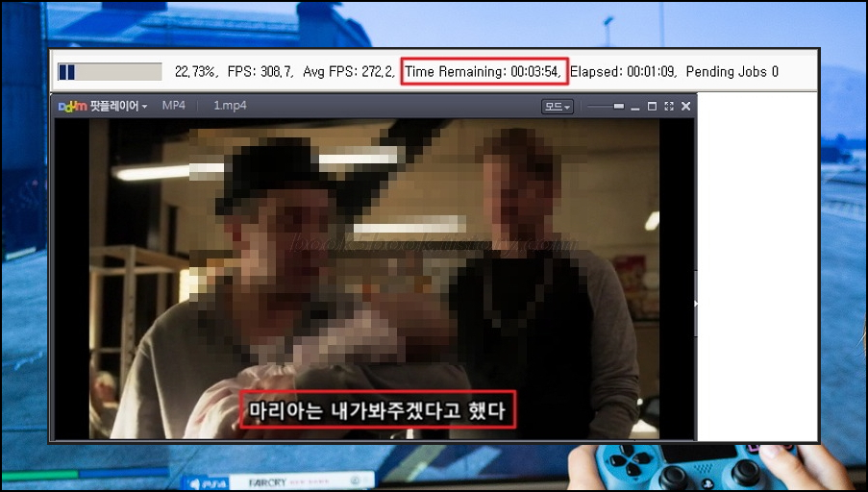The image size is (868, 492).
Task: Click the 22,73% progress value
Action: [196, 71]
